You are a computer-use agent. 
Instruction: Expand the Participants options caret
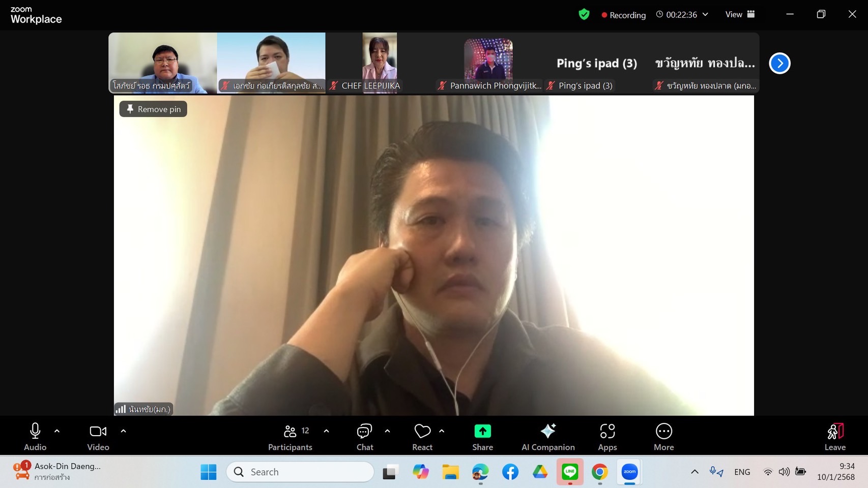pos(326,431)
